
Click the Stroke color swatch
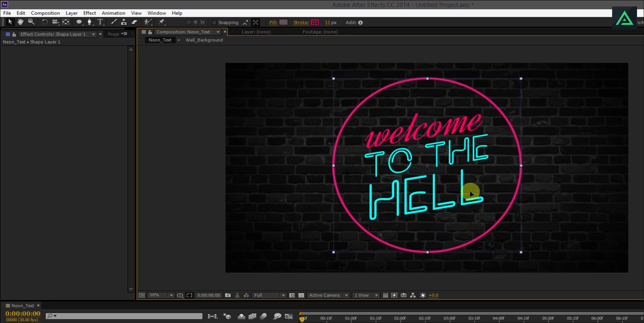[x=315, y=22]
